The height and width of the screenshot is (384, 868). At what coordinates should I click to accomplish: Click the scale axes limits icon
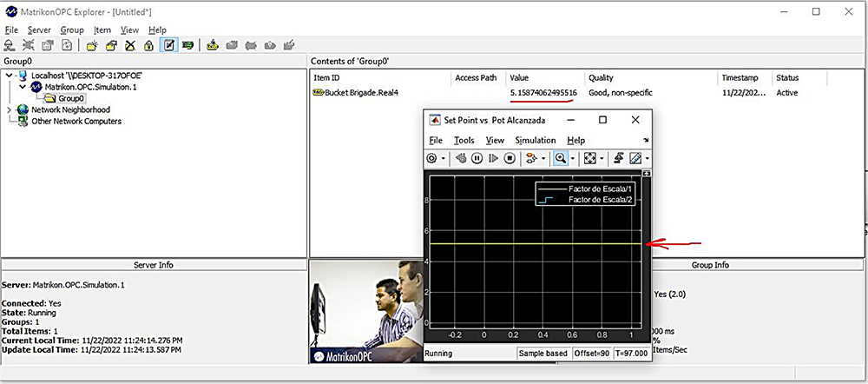[x=589, y=158]
